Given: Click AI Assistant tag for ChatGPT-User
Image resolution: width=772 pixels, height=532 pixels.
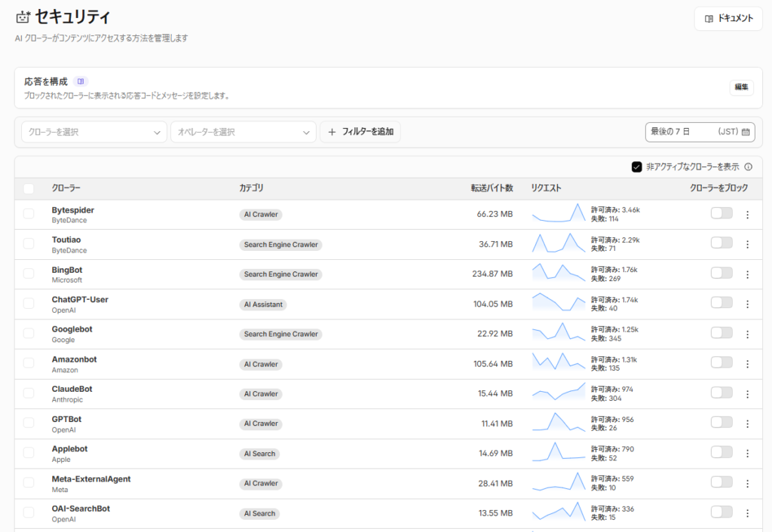Looking at the screenshot, I should tap(263, 304).
